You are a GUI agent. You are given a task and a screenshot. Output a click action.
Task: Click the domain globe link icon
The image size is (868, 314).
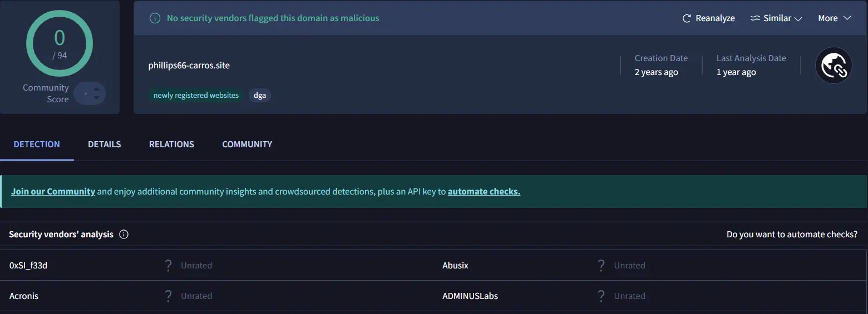pos(834,66)
